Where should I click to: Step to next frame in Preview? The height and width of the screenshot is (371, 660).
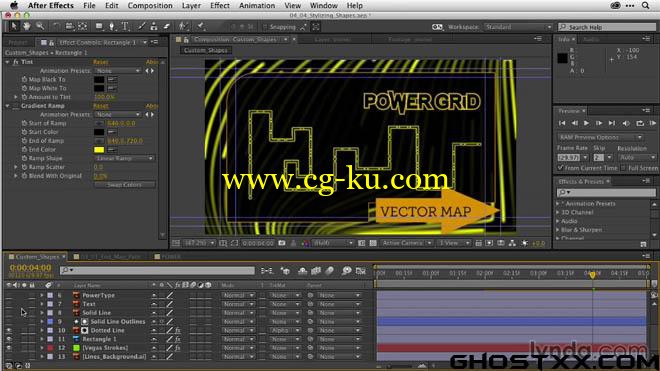click(x=599, y=123)
